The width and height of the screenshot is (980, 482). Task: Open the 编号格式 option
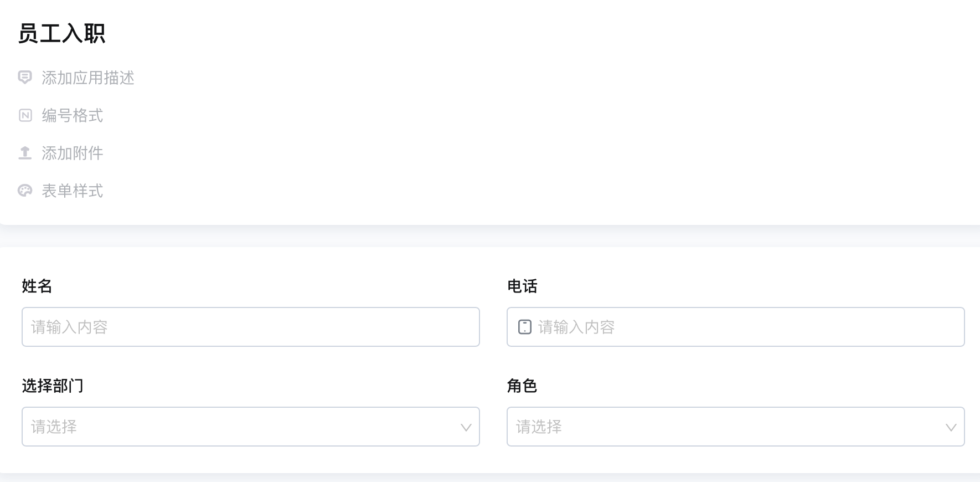[x=73, y=115]
